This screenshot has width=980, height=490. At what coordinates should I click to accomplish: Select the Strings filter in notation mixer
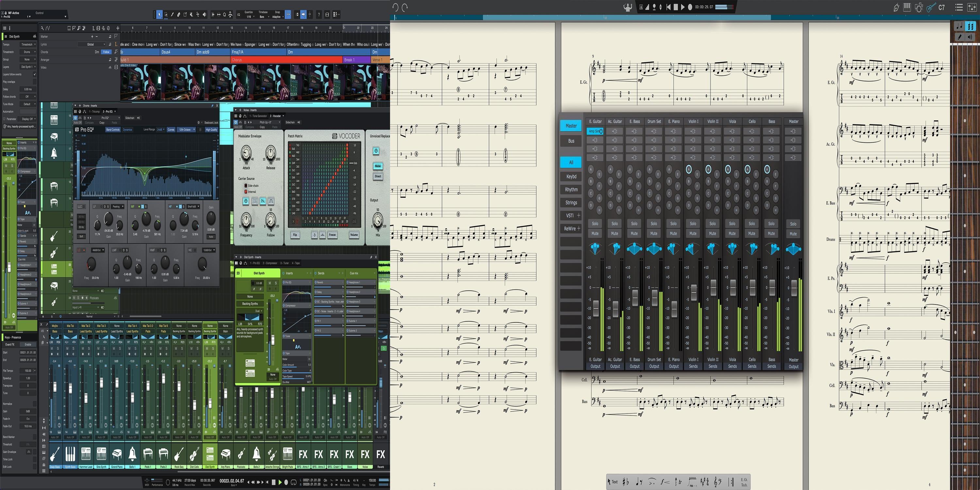[x=571, y=203]
